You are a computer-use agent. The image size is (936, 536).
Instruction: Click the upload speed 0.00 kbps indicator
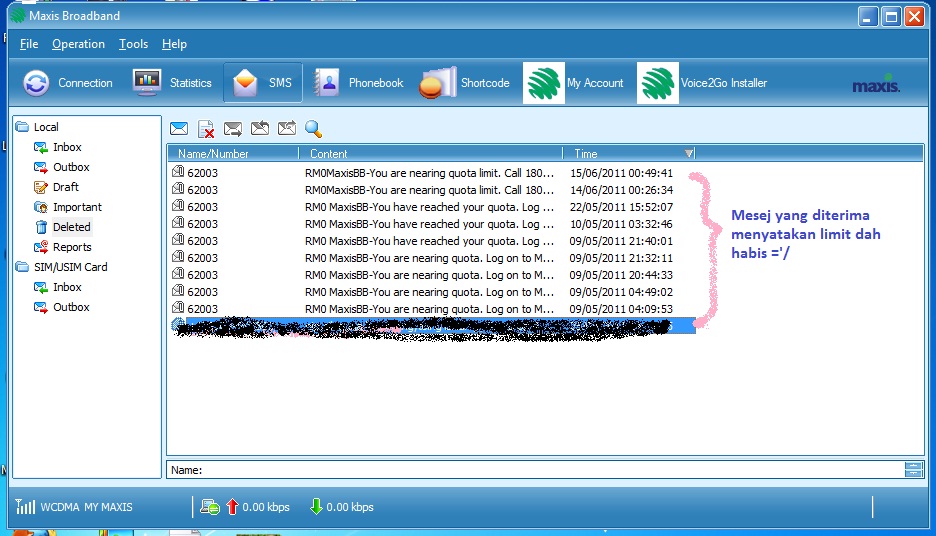click(x=258, y=507)
